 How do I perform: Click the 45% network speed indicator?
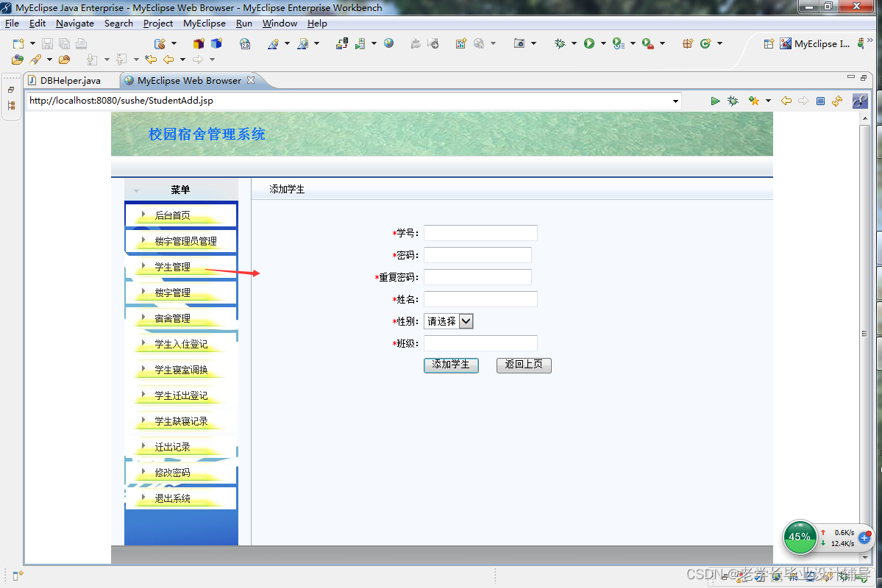800,537
